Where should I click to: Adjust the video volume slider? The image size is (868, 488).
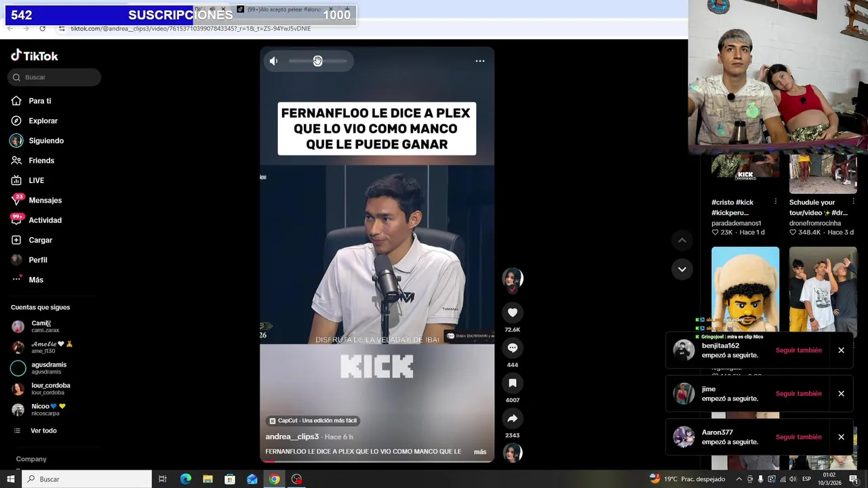pyautogui.click(x=317, y=61)
